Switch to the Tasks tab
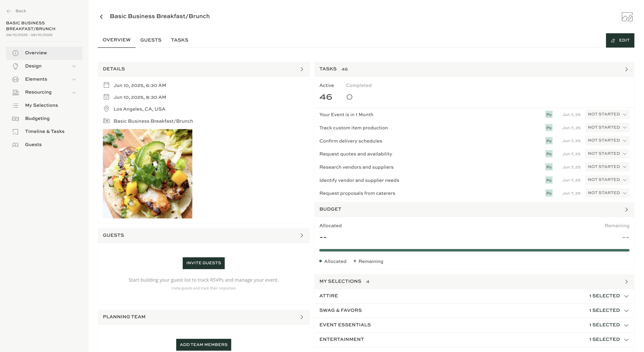This screenshot has width=644, height=352. (180, 40)
